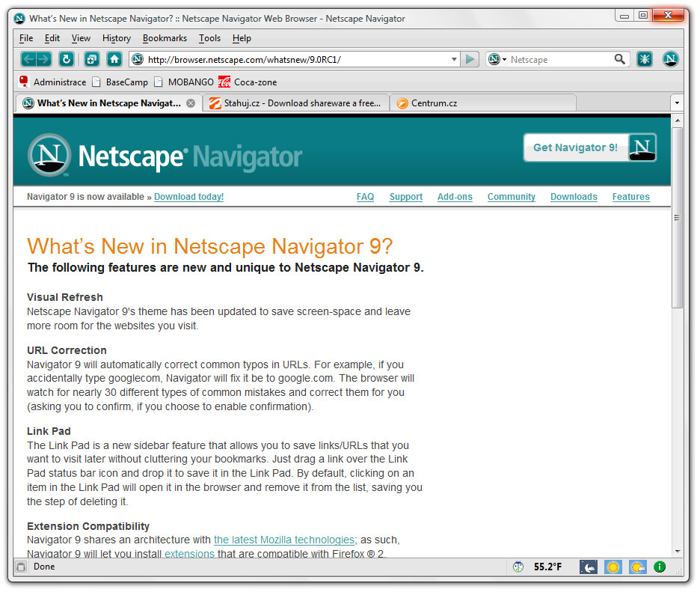Click the Done status text
The image size is (700, 592).
point(44,567)
